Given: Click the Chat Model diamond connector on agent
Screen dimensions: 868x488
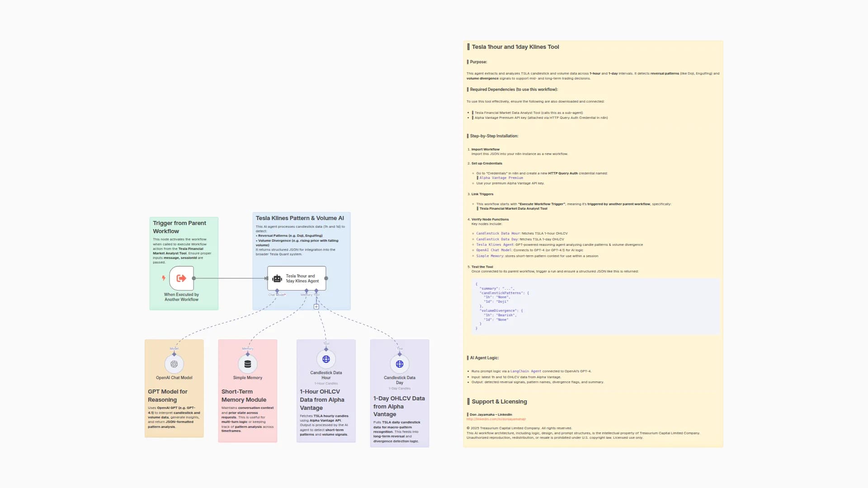Looking at the screenshot, I should click(277, 291).
